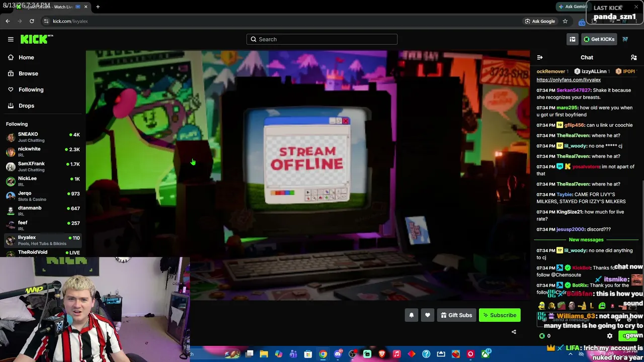Go back in the browser

click(x=8, y=21)
